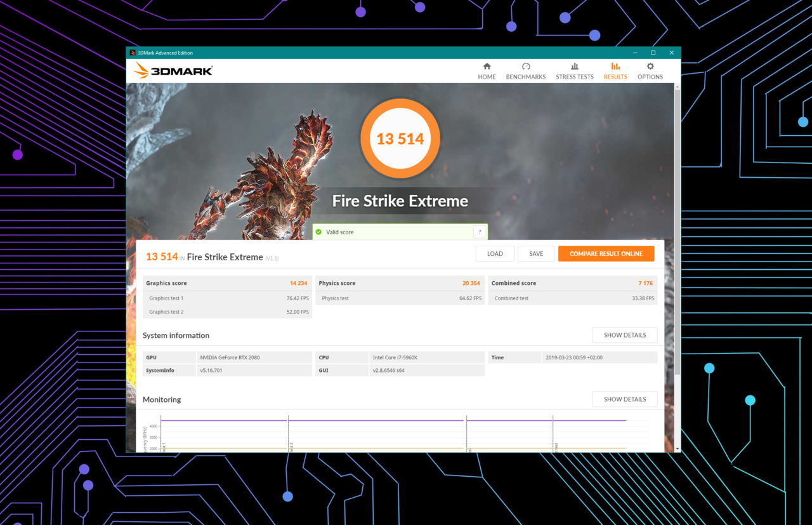Show details for System information
The width and height of the screenshot is (812, 525).
(x=625, y=335)
